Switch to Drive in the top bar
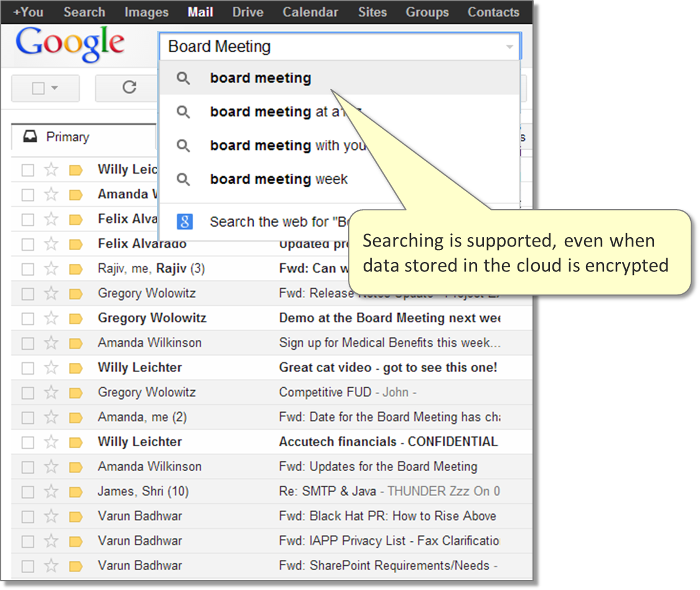 (248, 12)
